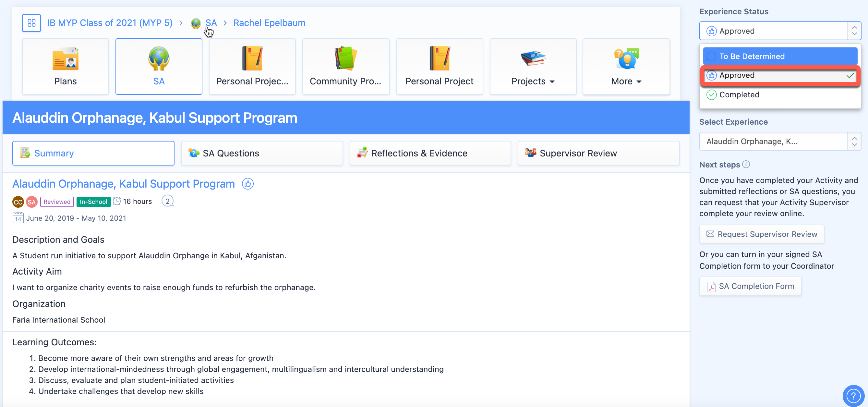Click the Supervisor Review people icon
This screenshot has width=868, height=407.
pos(530,153)
